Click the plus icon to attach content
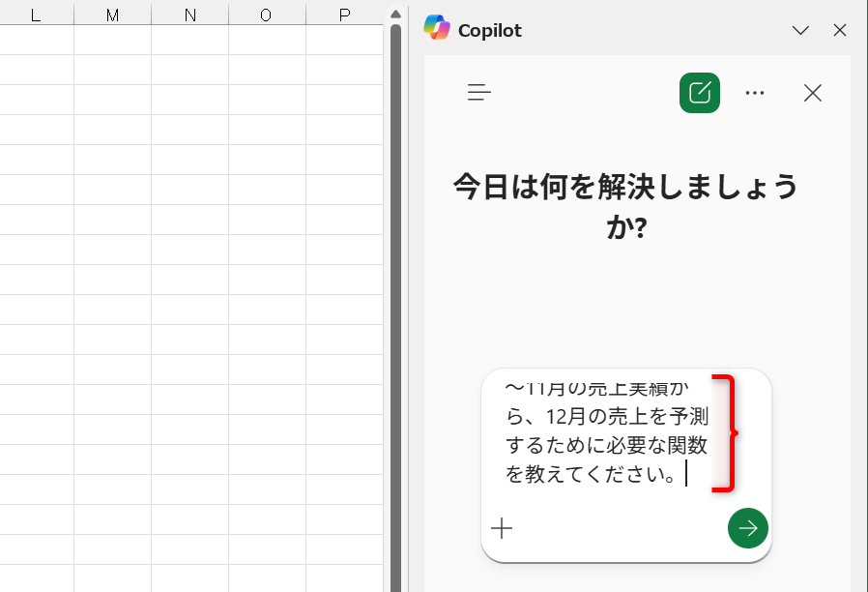Viewport: 868px width, 592px height. (502, 528)
